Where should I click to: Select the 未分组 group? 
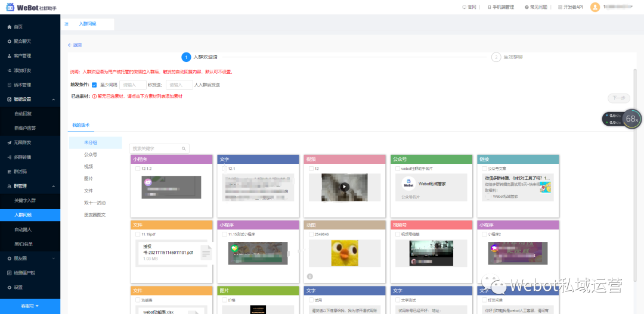[95, 142]
